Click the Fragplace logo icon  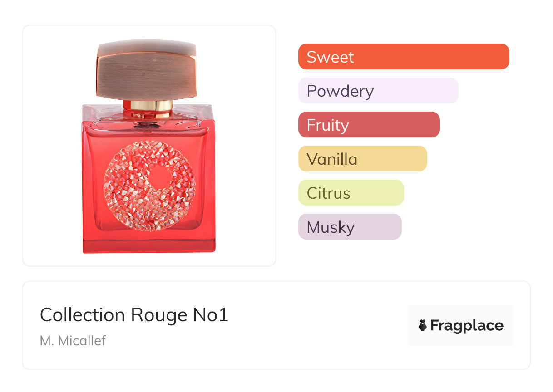[x=423, y=325]
